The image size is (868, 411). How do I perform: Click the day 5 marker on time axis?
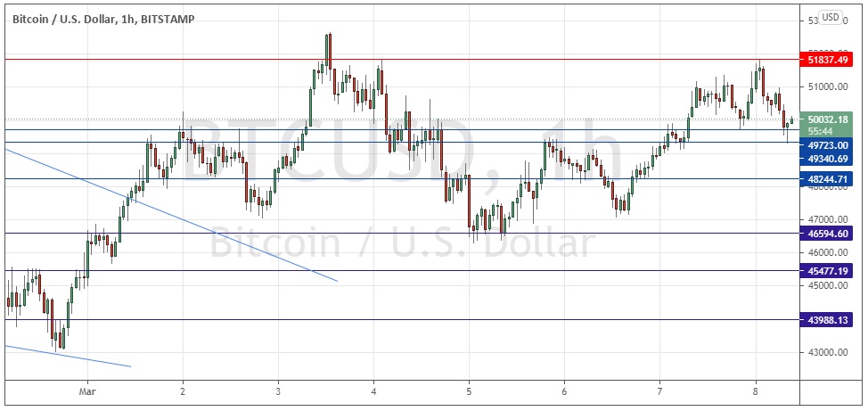click(x=469, y=391)
